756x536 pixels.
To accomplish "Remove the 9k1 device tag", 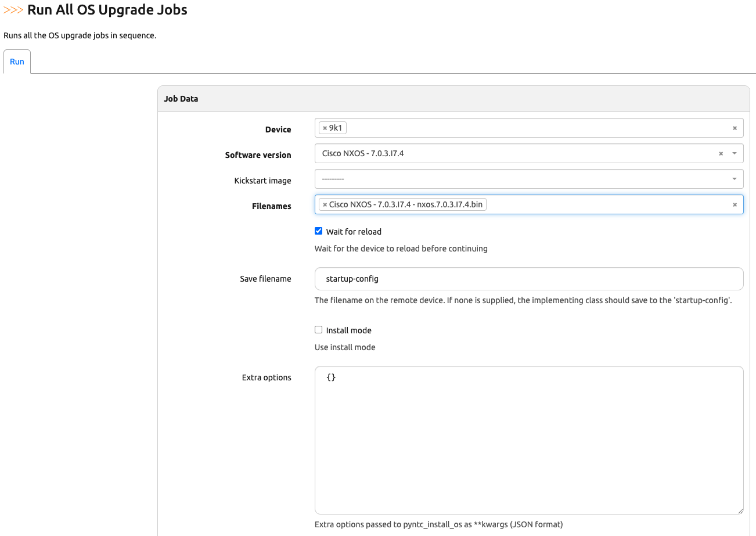I will click(x=325, y=127).
